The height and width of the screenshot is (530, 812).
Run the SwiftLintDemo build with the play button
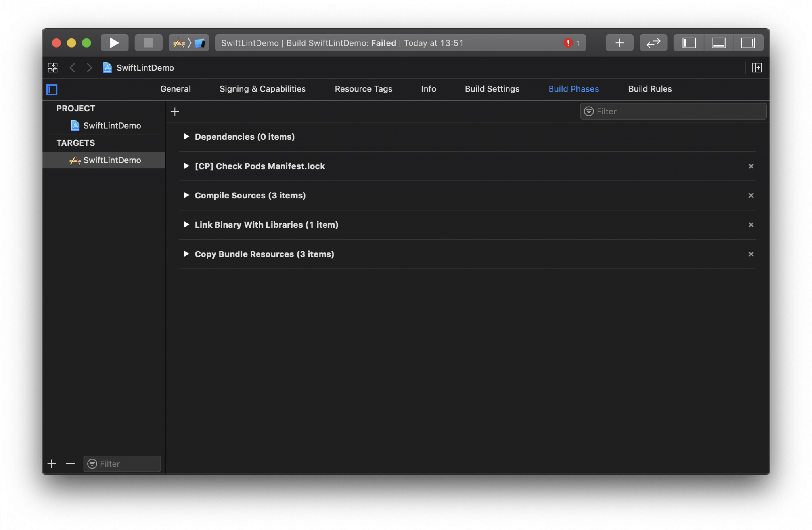[114, 42]
